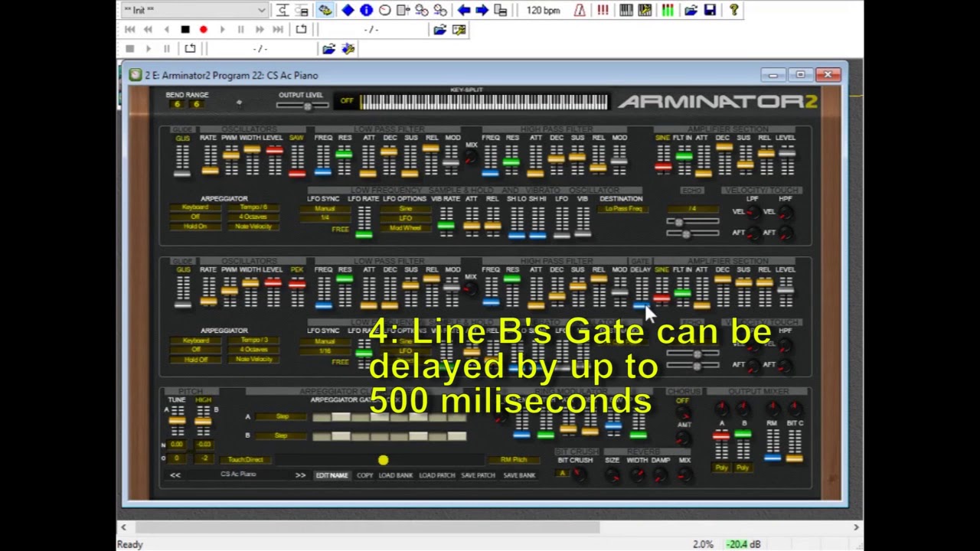Click the 120 bpm tempo field
The height and width of the screenshot is (551, 980).
pos(544,11)
